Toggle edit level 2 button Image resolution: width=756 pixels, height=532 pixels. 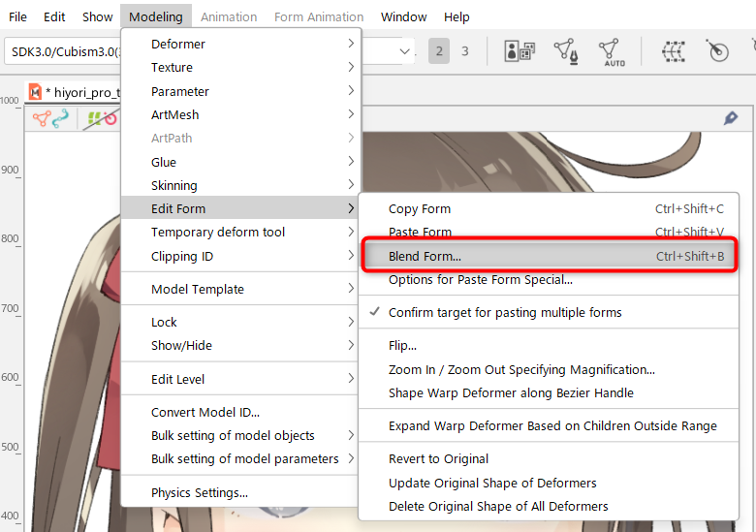439,51
